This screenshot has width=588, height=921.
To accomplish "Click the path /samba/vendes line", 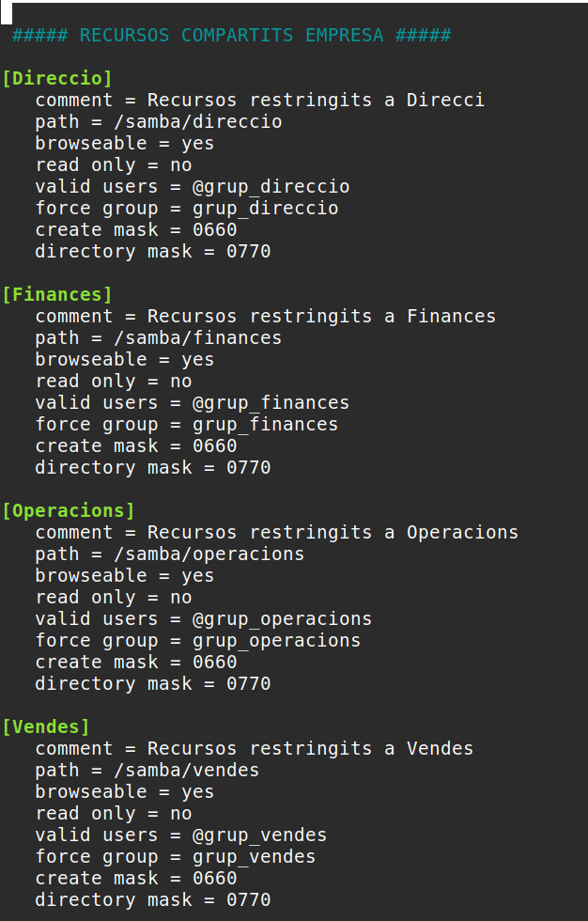I will coord(147,771).
